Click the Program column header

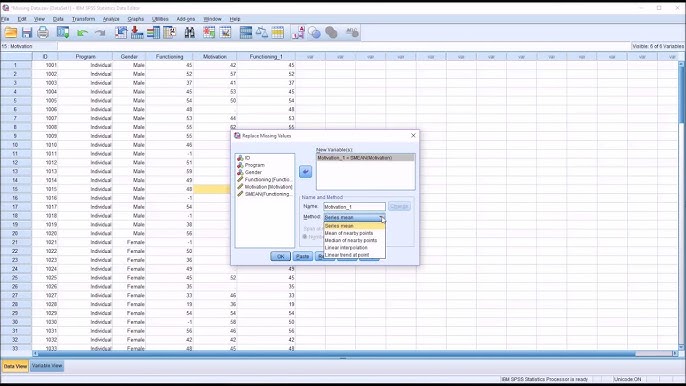85,56
